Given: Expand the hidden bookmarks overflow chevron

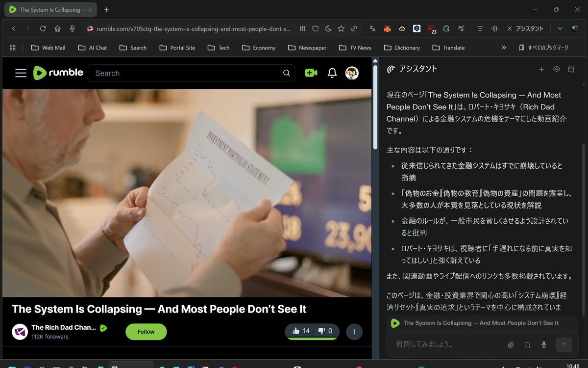Looking at the screenshot, I should point(504,48).
